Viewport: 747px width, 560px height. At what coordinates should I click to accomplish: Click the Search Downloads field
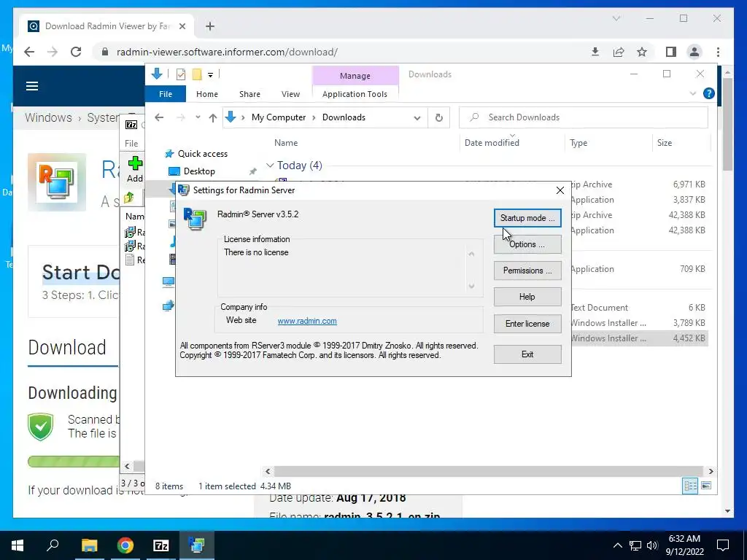tap(583, 117)
